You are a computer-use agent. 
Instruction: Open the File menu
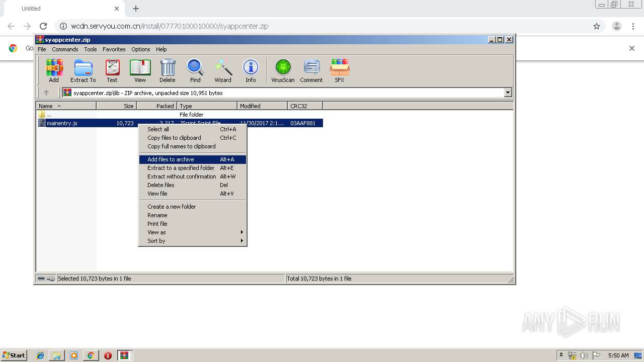pos(42,49)
